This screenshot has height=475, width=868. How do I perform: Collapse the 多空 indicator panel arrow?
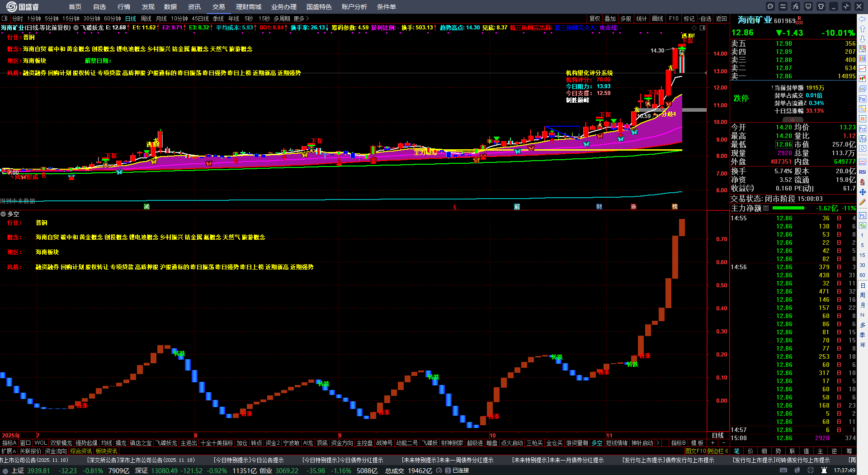[x=3, y=214]
